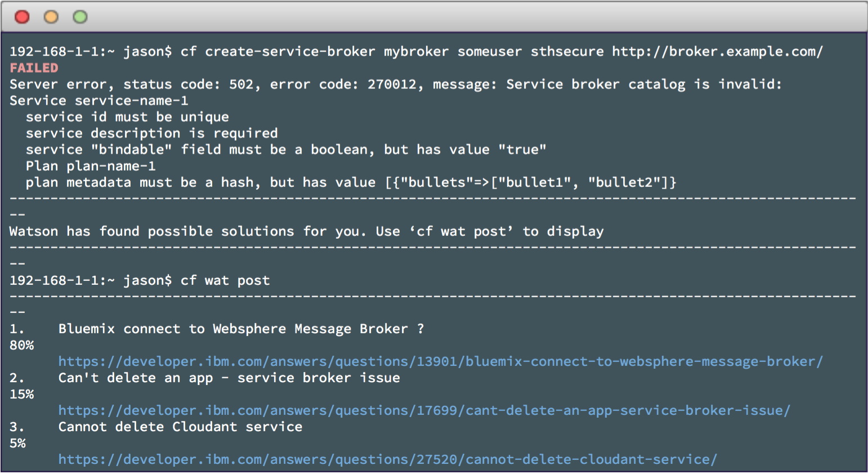Screen dimensions: 868x474
Task: Click the Watson possible solutions message
Action: tap(306, 231)
